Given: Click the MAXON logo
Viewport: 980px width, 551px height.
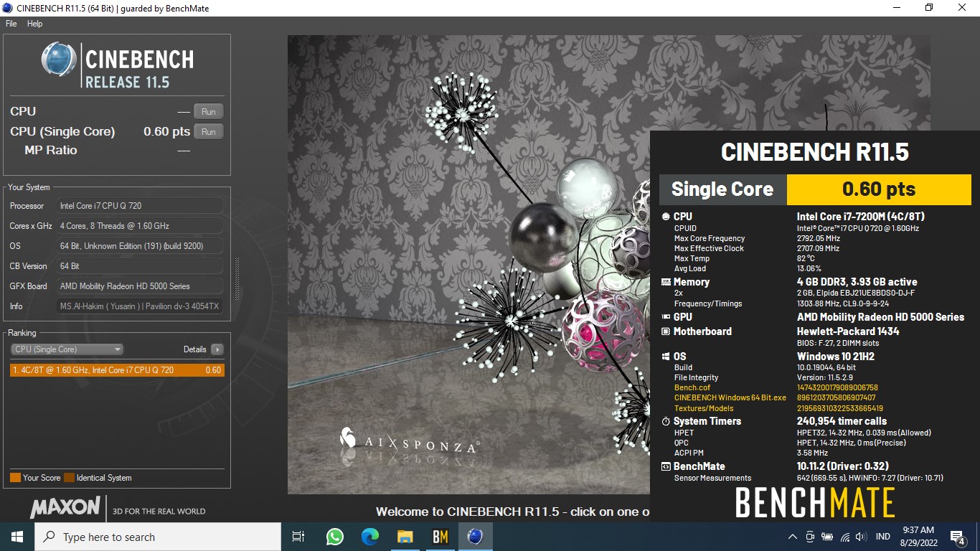Looking at the screenshot, I should 65,508.
